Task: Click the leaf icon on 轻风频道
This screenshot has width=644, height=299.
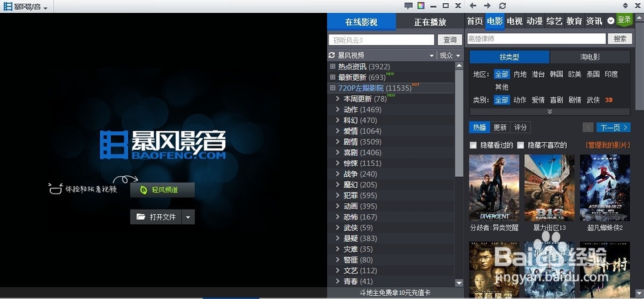Action: 144,190
